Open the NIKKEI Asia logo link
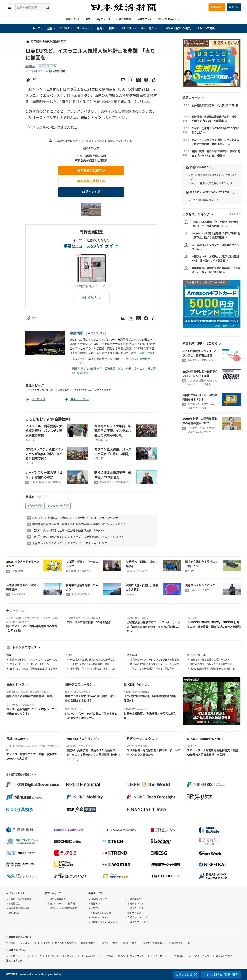Viewport: 247px width, 980px height. click(x=19, y=810)
